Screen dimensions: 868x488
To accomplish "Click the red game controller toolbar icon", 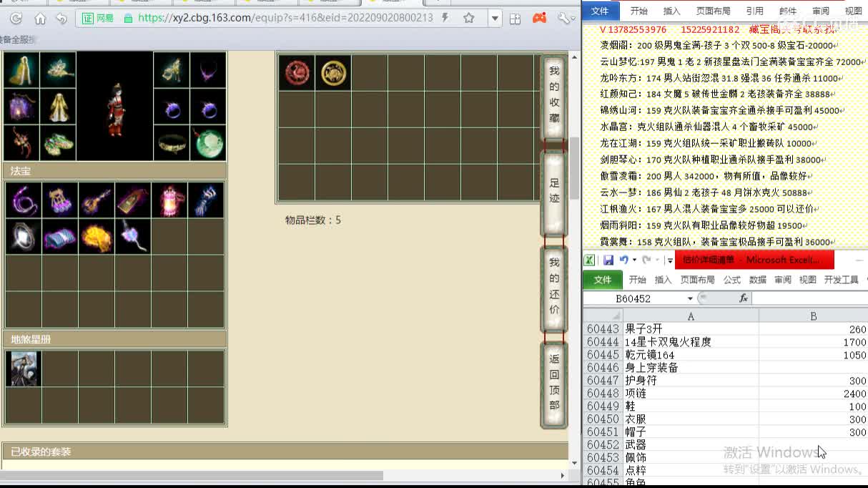I will point(540,18).
